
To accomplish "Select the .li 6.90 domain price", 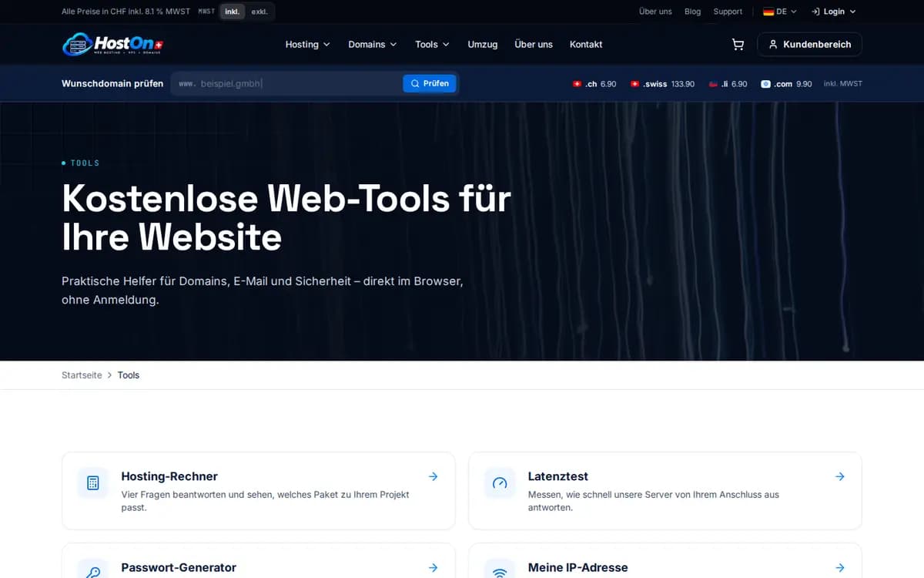I will (728, 84).
